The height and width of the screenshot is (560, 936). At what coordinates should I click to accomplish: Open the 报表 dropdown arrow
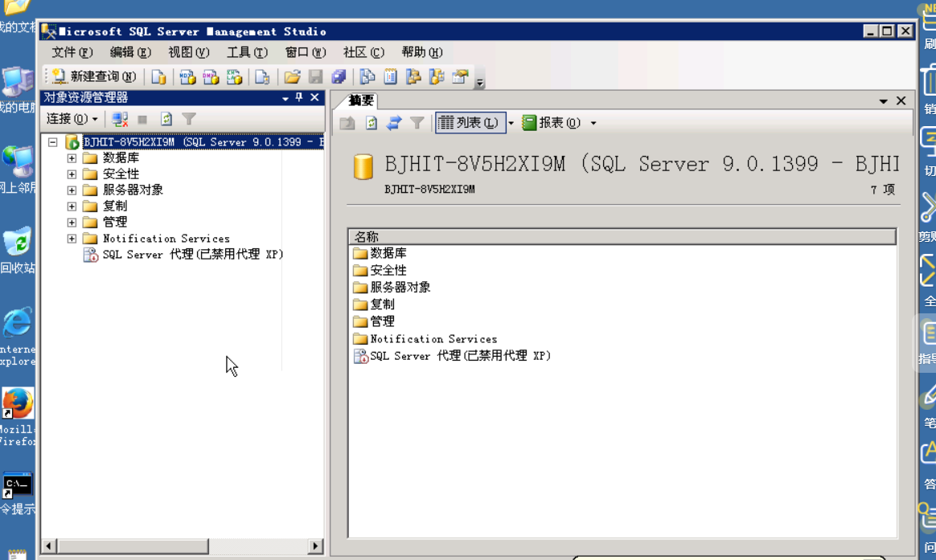click(593, 123)
